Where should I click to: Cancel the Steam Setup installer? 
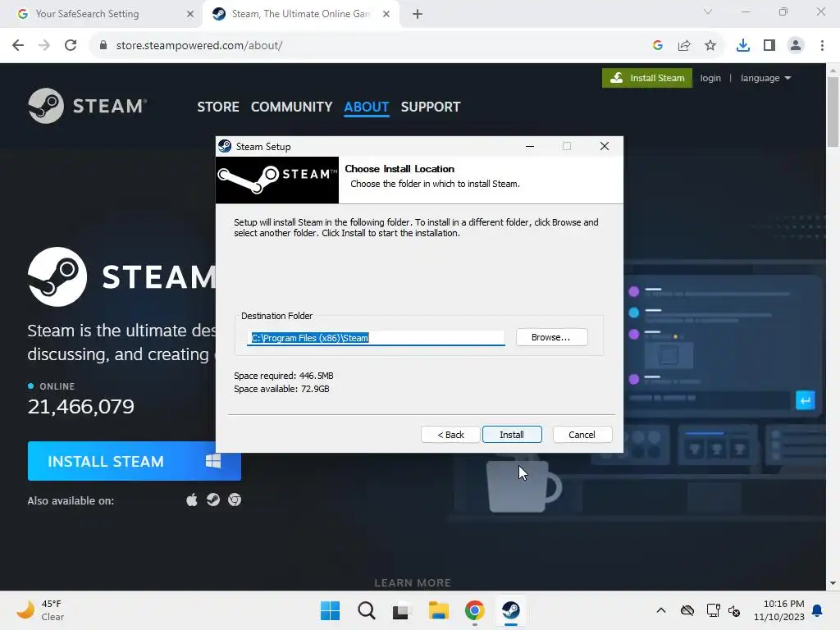point(582,435)
